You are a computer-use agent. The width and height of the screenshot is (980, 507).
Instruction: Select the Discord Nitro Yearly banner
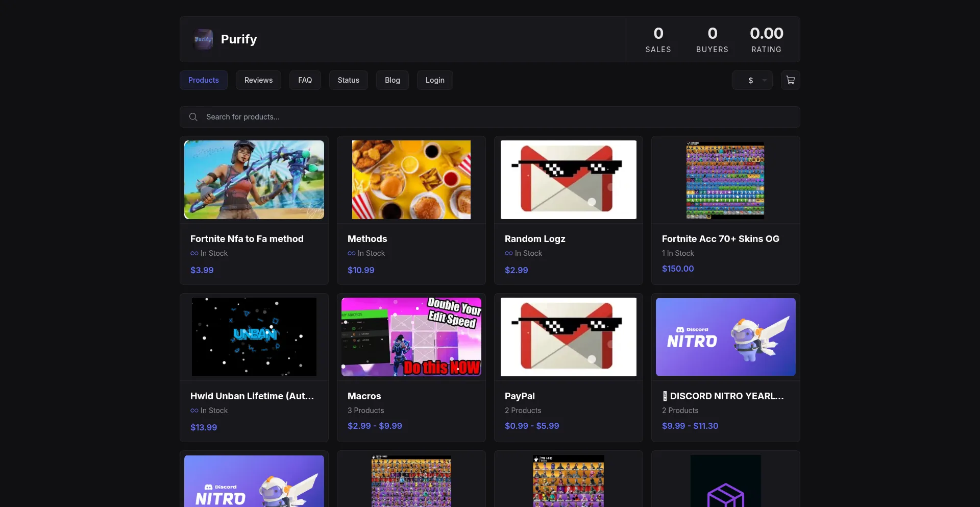coord(725,337)
